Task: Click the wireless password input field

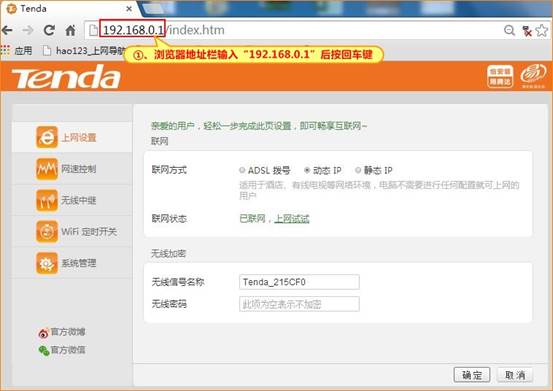Action: (299, 304)
